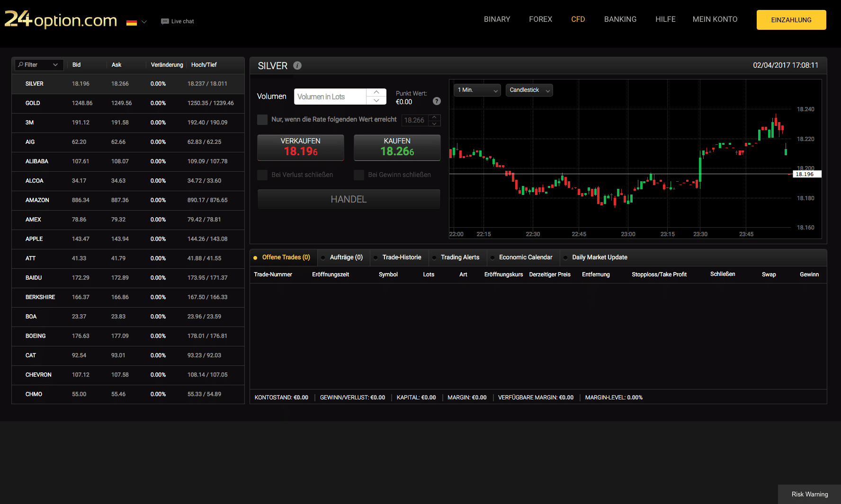
Task: Decrease Volumen with down arrow
Action: coord(376,100)
